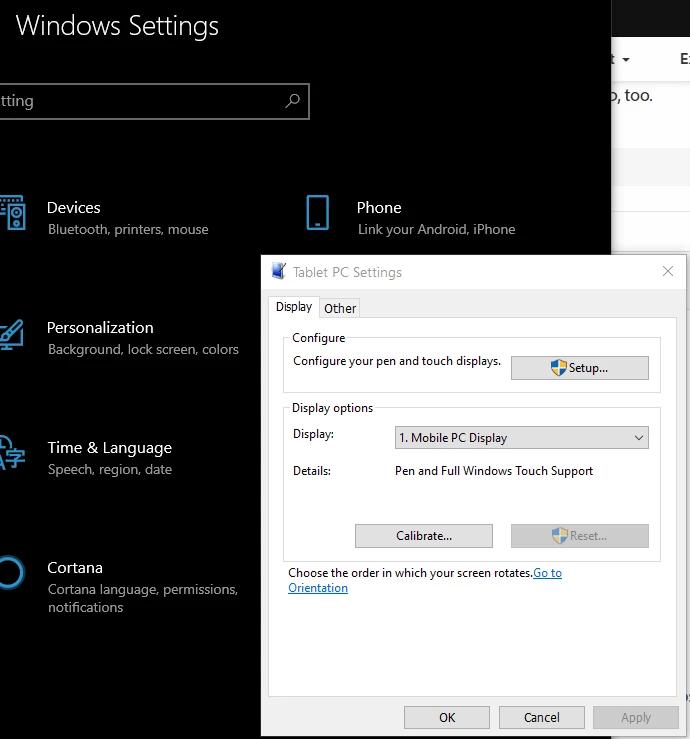
Task: Click the dropdown arrow in background window
Action: [x=626, y=60]
